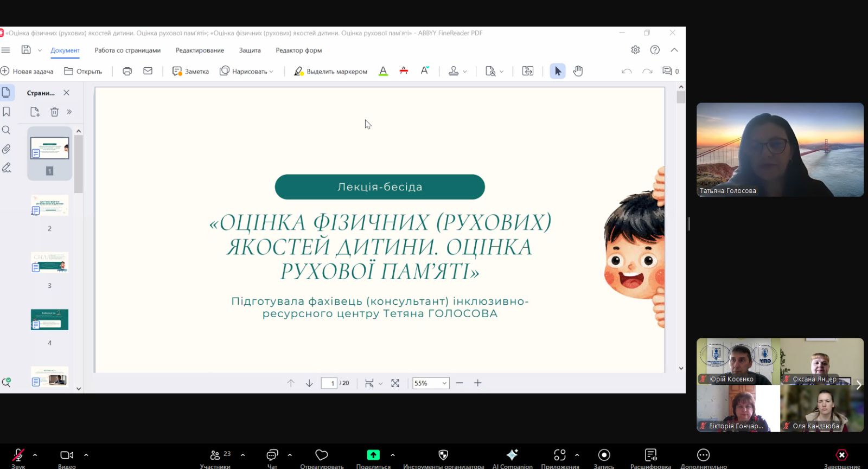Toggle microphone mute in Zoom
This screenshot has width=868, height=469.
pos(18,455)
